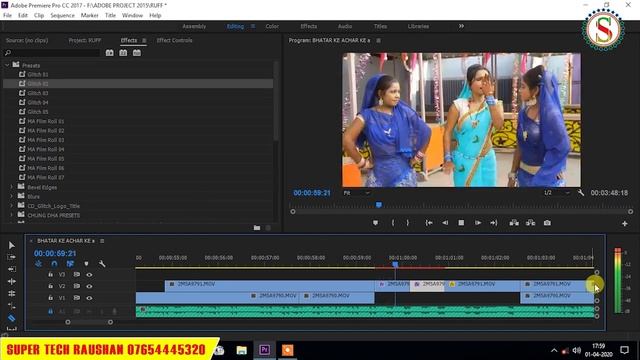
Task: Click the Mark Out button
Action: (407, 223)
